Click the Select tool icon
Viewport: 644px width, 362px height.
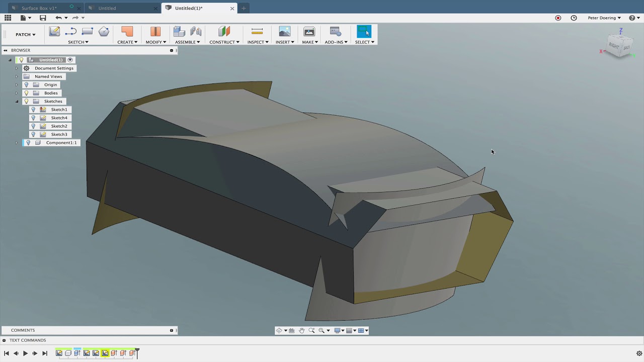pos(364,31)
